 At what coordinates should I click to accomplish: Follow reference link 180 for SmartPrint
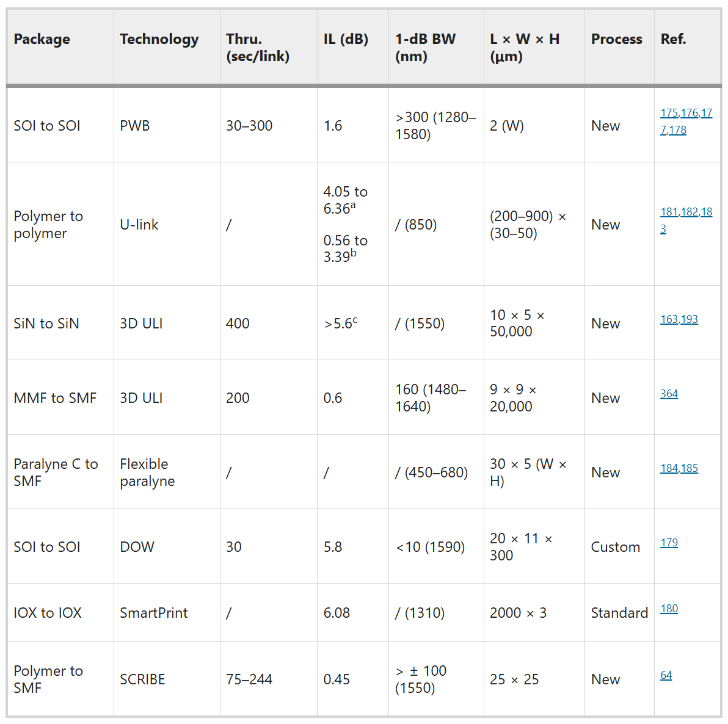tap(669, 609)
